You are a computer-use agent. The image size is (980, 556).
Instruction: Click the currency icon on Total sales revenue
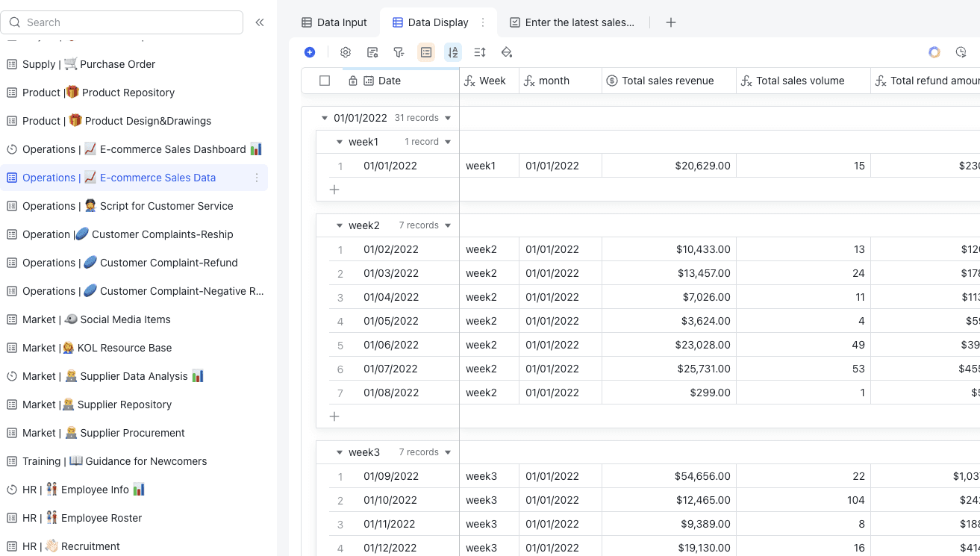[x=612, y=81]
